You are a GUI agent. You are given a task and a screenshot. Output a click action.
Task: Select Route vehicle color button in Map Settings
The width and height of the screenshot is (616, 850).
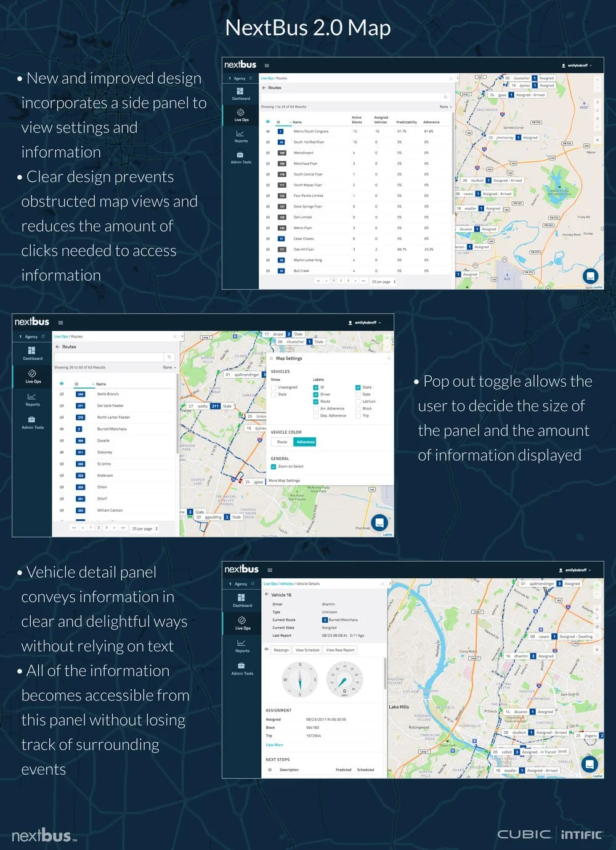[x=282, y=442]
